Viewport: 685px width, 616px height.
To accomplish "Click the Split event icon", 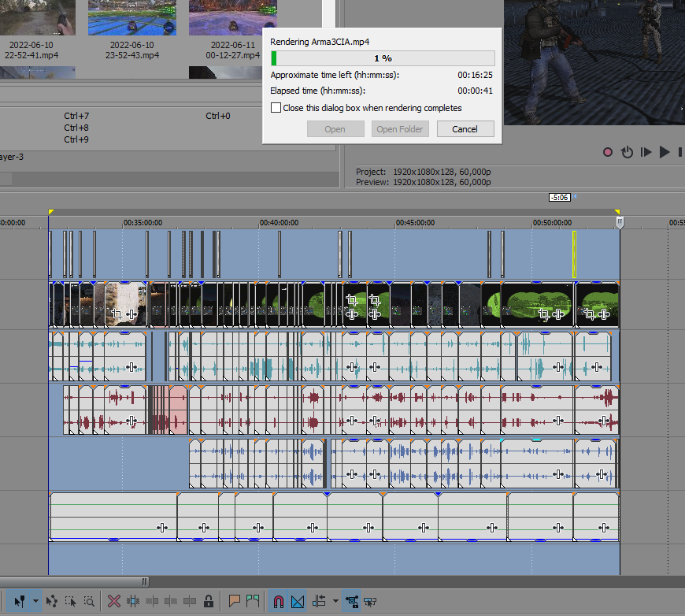I will click(190, 602).
